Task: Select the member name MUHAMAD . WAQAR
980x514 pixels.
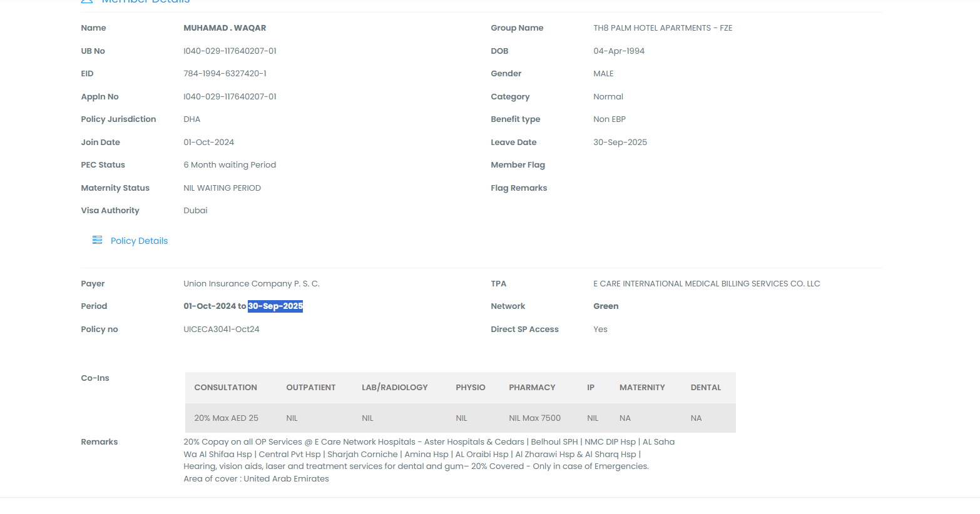Action: tap(225, 28)
